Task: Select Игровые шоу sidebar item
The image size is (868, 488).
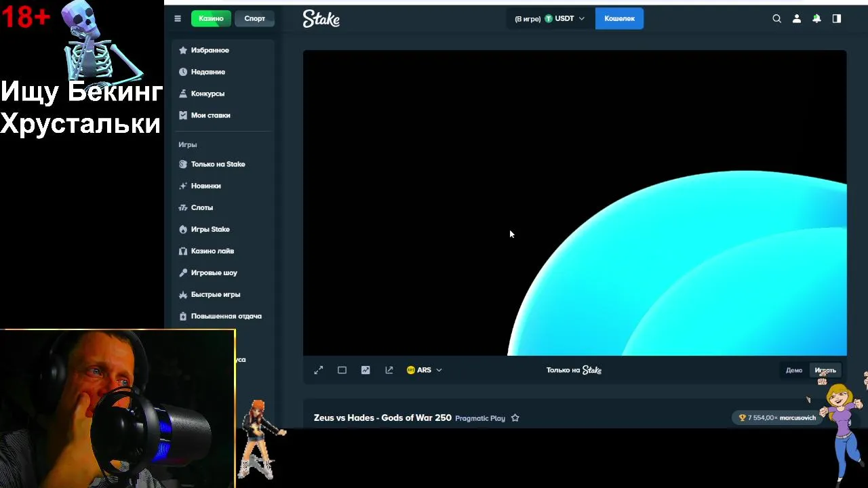Action: pyautogui.click(x=223, y=272)
